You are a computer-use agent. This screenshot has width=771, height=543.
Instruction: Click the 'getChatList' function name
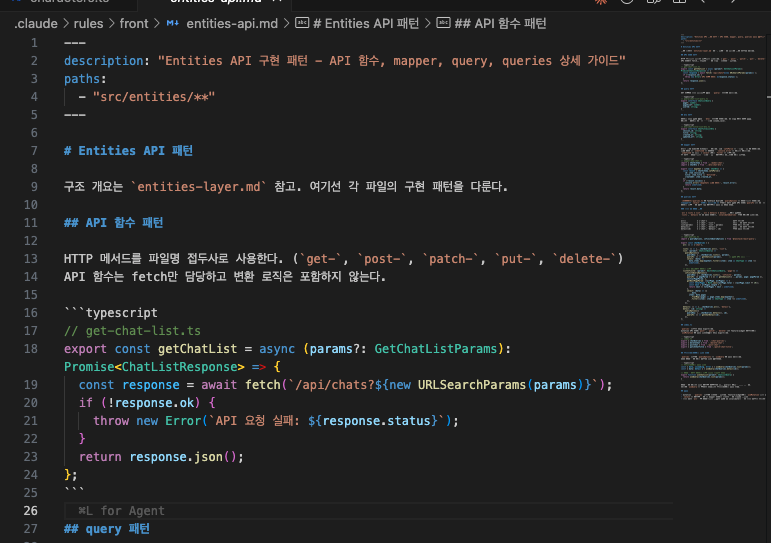197,349
